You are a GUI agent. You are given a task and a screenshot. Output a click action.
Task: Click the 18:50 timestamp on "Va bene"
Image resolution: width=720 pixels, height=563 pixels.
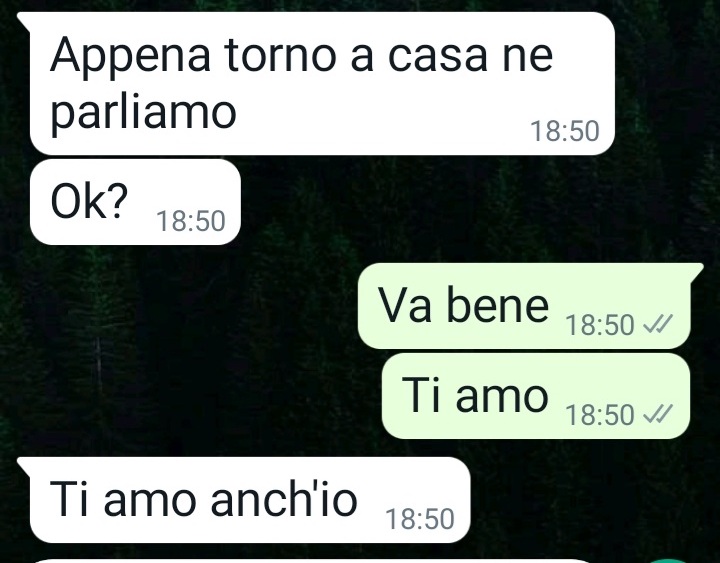[600, 325]
